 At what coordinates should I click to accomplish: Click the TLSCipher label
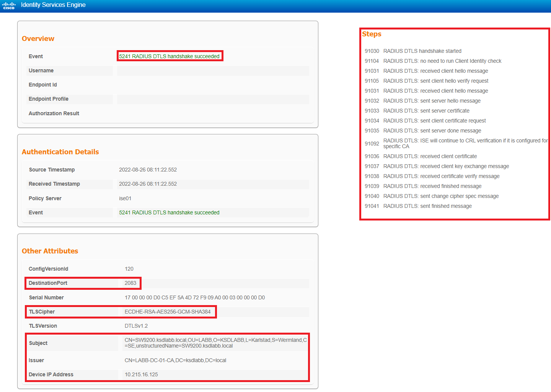42,312
